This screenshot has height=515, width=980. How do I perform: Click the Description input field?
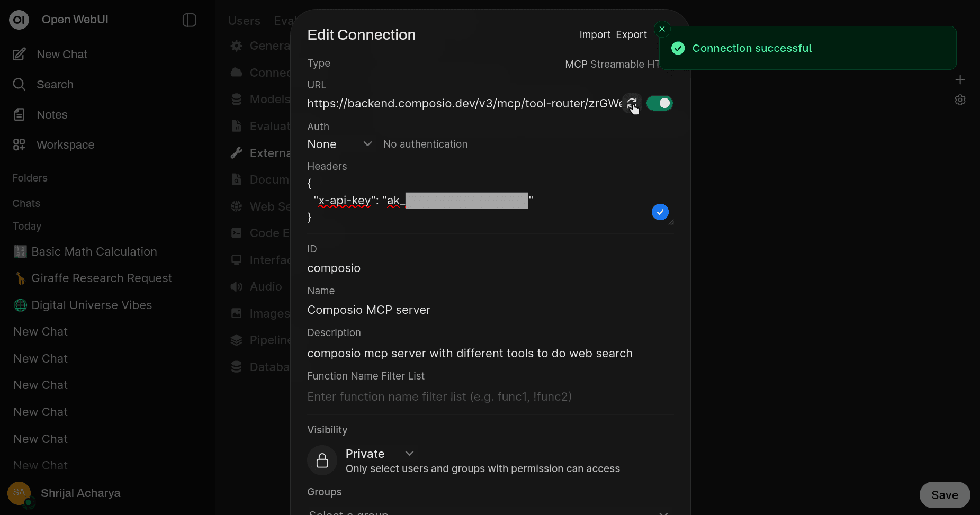point(490,354)
